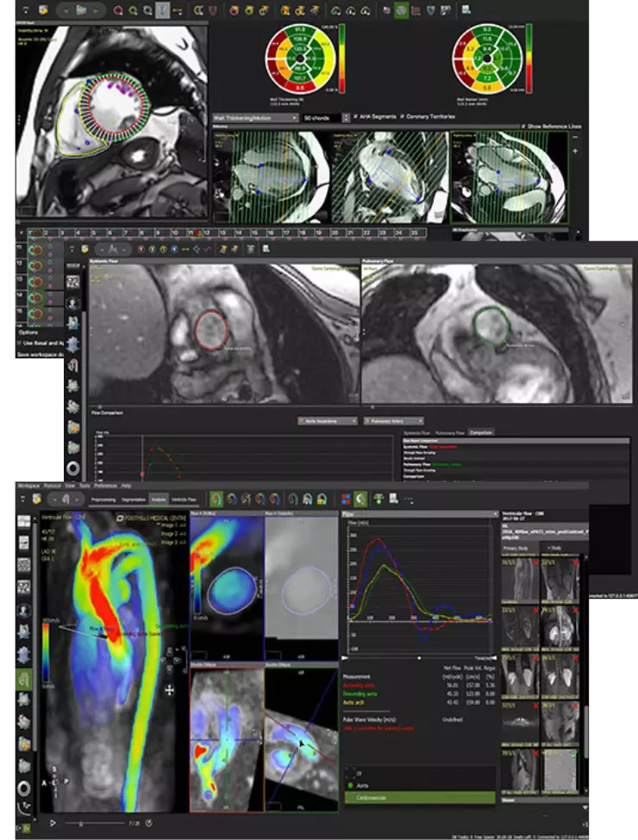Go to previous series arrow in top toolbar
Image resolution: width=638 pixels, height=840 pixels.
click(66, 10)
